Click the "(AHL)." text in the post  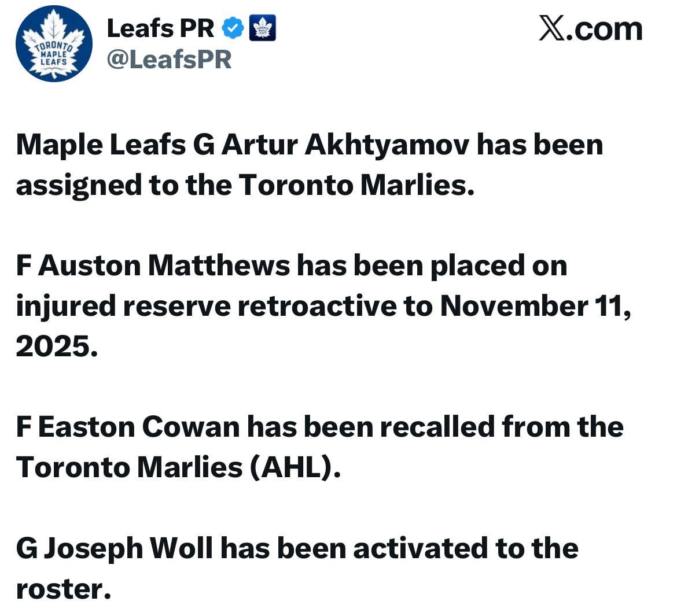295,467
